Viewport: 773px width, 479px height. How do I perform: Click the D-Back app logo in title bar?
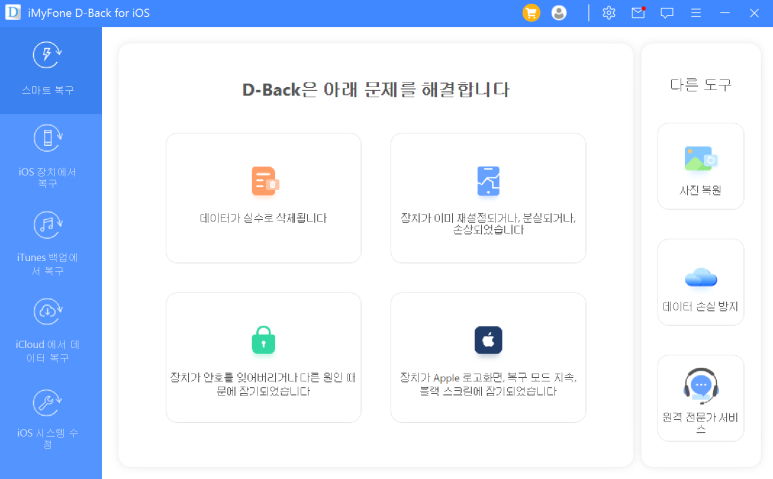pos(13,12)
